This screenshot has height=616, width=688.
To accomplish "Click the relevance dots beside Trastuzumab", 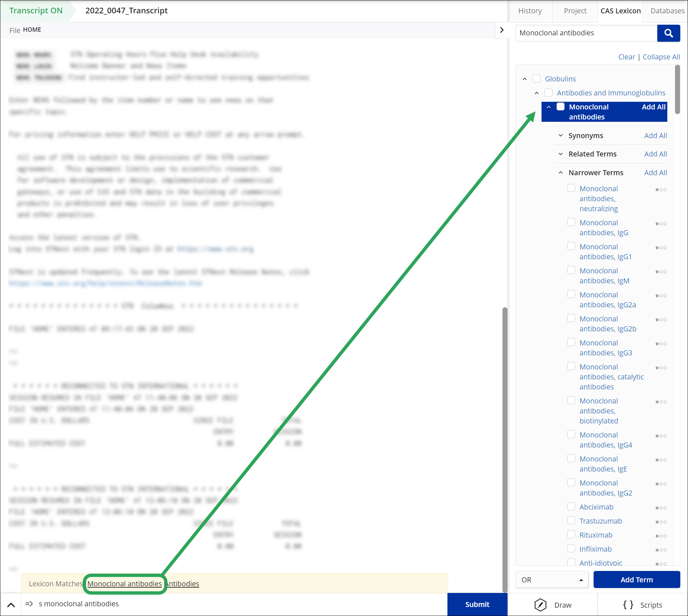I will click(661, 522).
